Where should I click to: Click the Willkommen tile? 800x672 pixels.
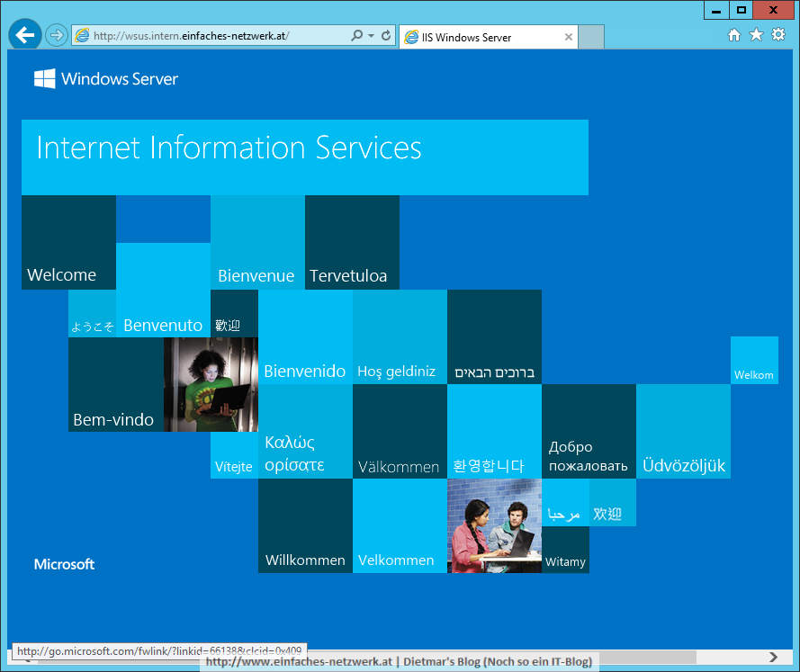tap(305, 525)
